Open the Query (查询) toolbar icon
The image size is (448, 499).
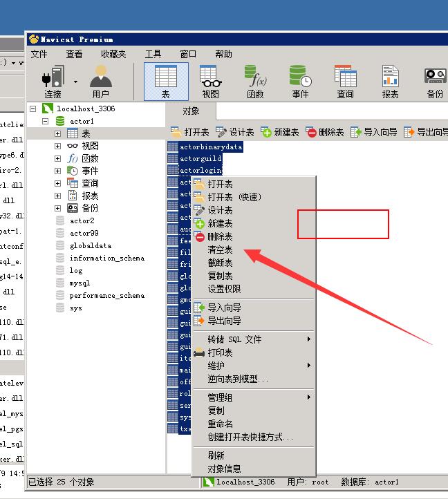pyautogui.click(x=345, y=81)
